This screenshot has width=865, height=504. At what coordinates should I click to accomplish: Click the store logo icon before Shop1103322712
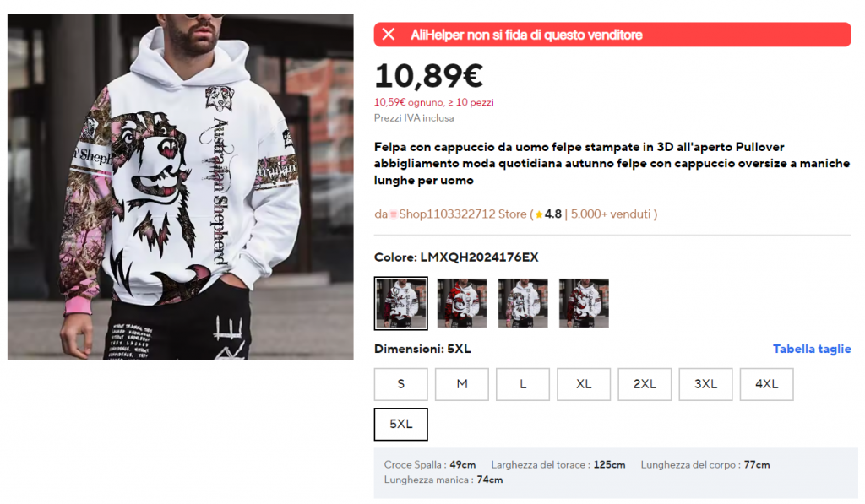[394, 214]
